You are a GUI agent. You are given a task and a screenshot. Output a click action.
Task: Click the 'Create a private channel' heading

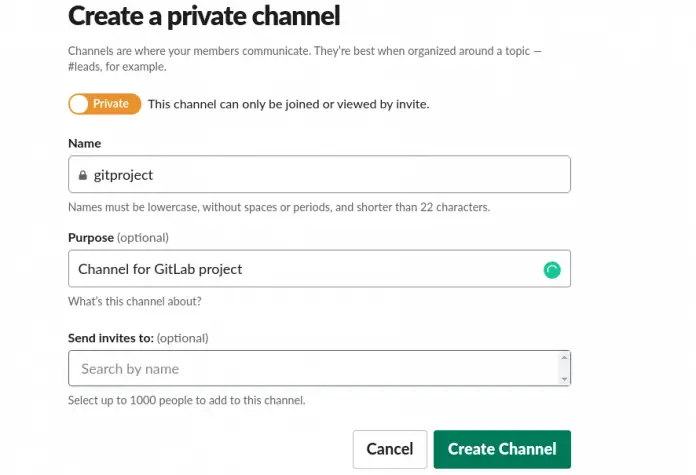(x=204, y=16)
